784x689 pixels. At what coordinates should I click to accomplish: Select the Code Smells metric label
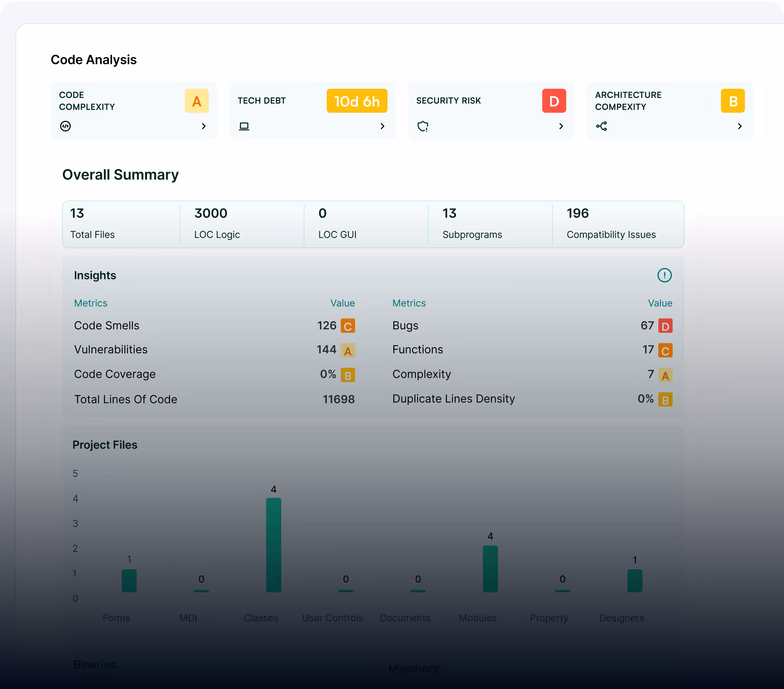[x=107, y=326]
